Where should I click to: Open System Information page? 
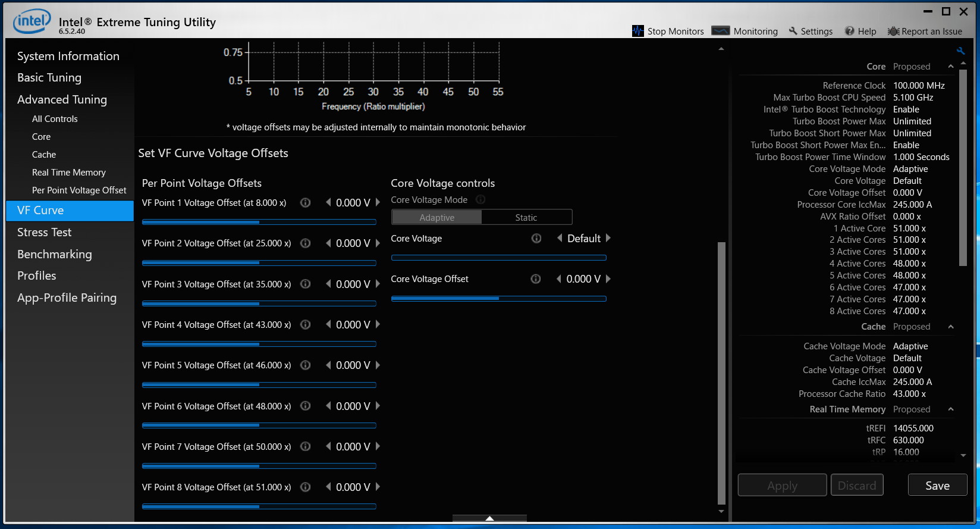pos(68,56)
